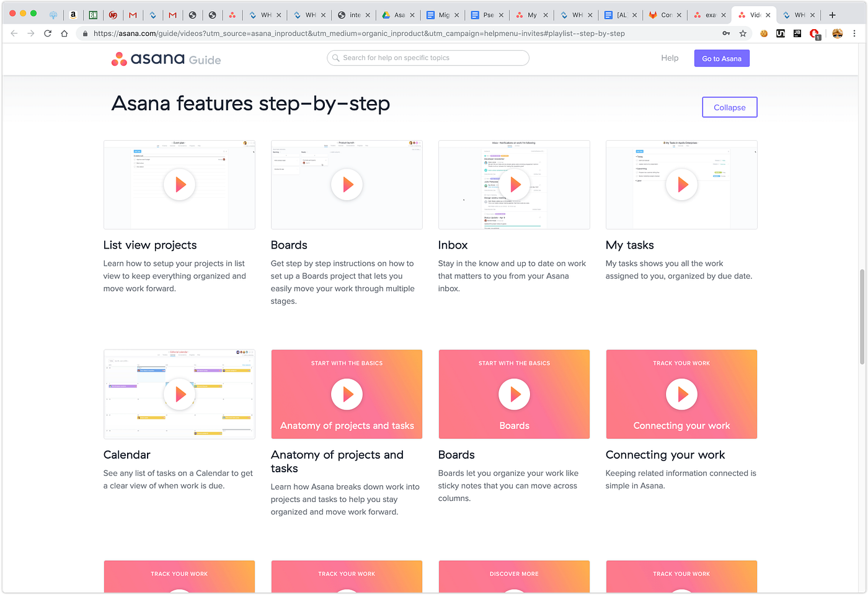This screenshot has height=595, width=868.
Task: Click the cookie extension icon
Action: 764,33
